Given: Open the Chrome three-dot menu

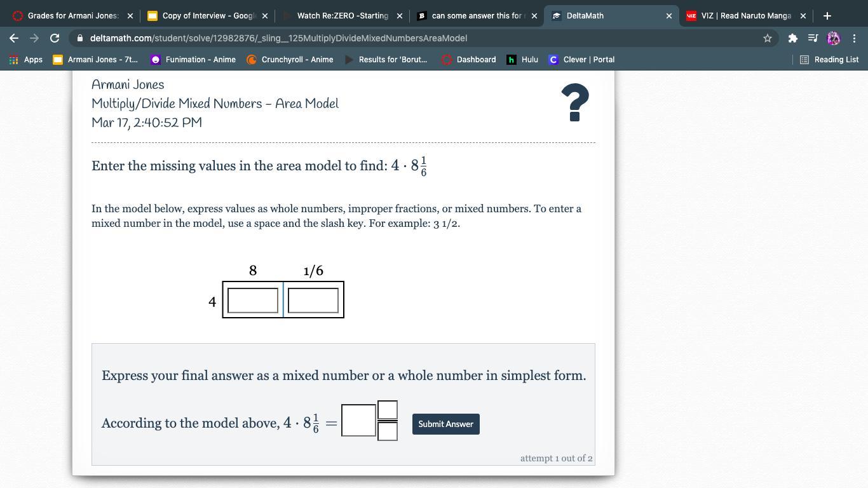Looking at the screenshot, I should tap(854, 38).
